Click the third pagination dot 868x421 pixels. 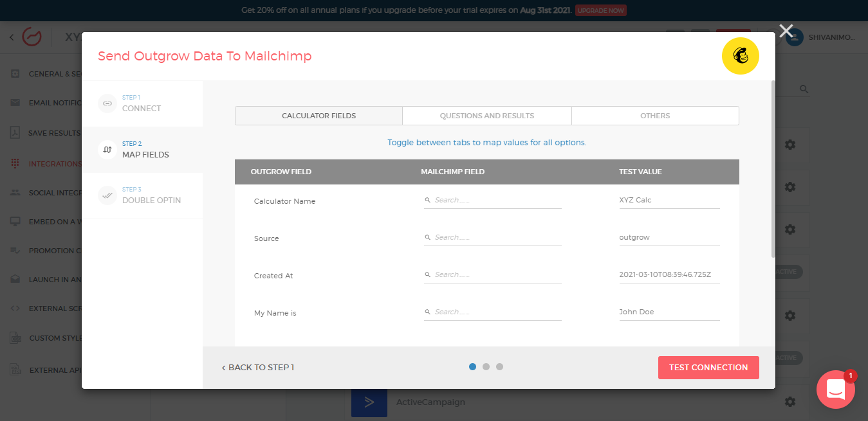(500, 367)
